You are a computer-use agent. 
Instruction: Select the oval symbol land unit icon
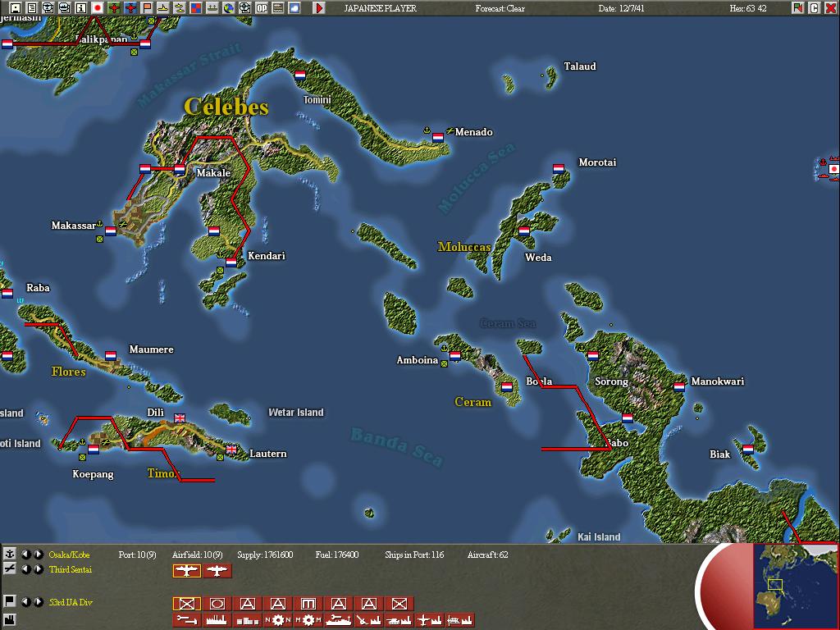(x=217, y=604)
